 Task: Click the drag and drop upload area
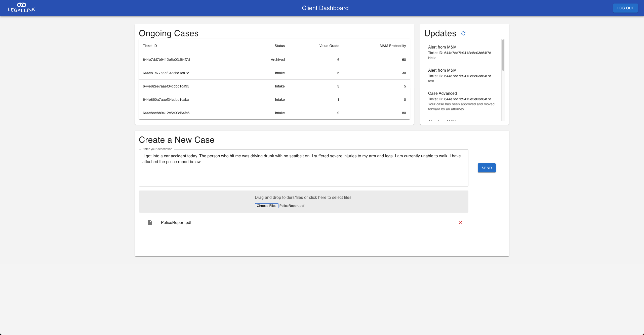303,198
